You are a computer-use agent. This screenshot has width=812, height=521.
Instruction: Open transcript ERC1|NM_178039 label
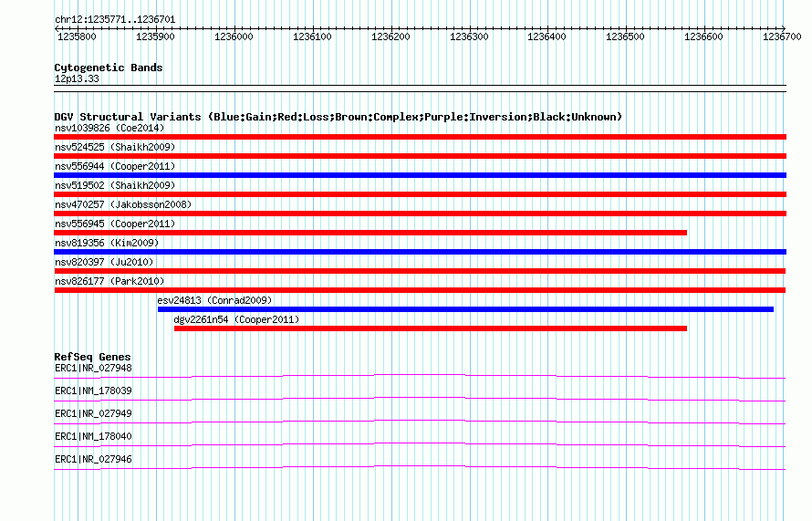(x=93, y=391)
